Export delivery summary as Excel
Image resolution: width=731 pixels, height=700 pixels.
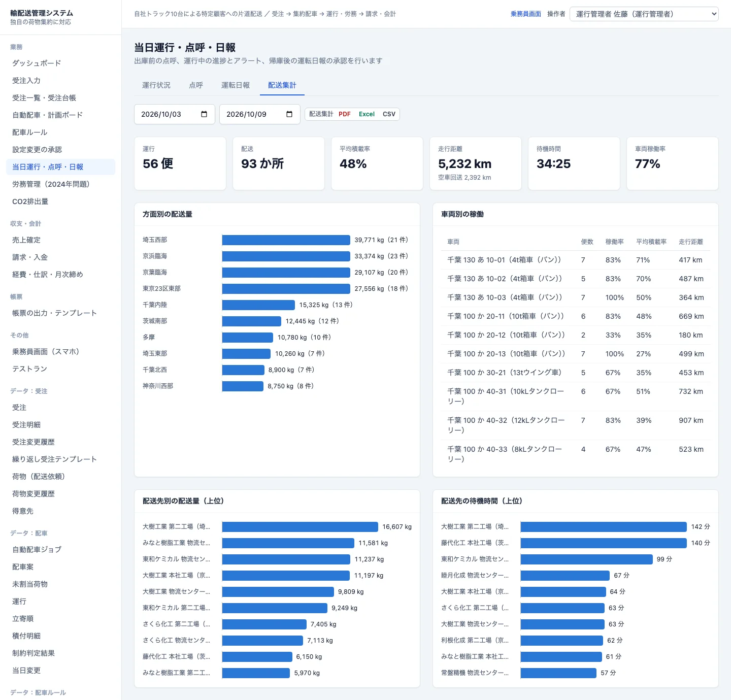pos(367,114)
